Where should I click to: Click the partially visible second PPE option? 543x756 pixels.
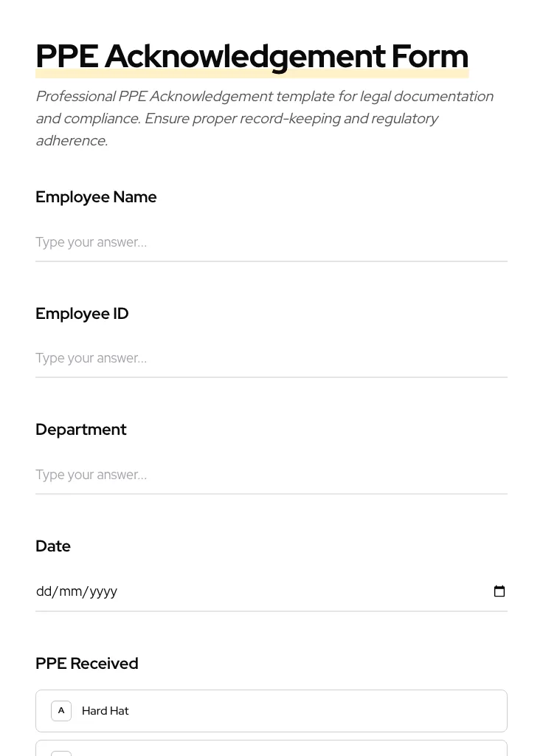[x=271, y=752]
